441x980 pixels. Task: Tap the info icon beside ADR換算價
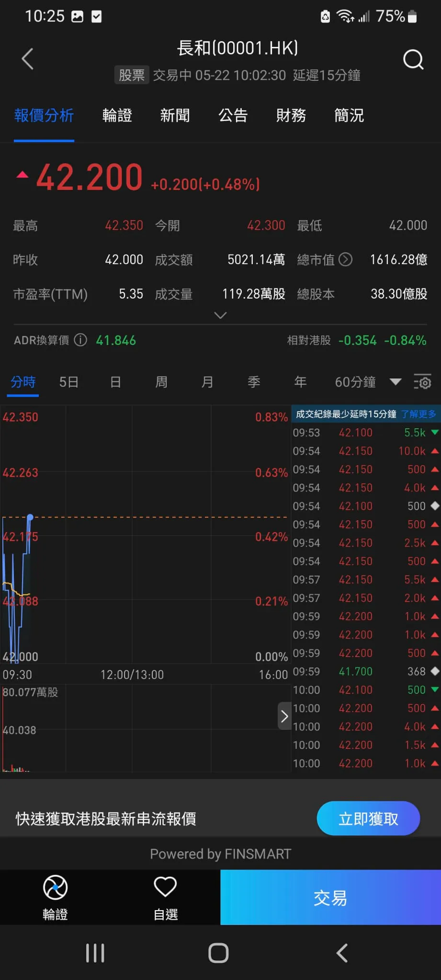click(80, 340)
